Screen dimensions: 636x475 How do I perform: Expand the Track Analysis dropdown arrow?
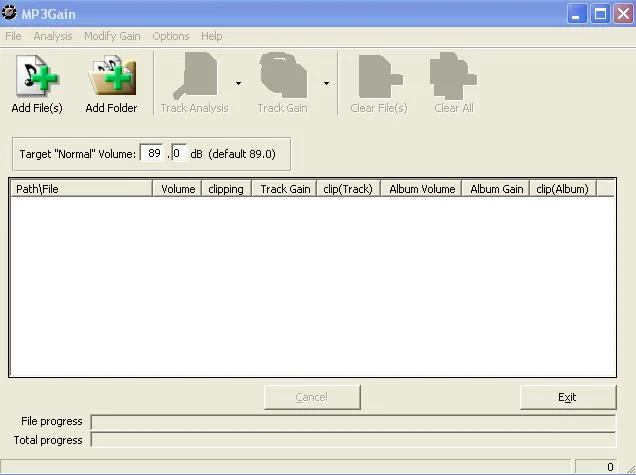pyautogui.click(x=238, y=83)
